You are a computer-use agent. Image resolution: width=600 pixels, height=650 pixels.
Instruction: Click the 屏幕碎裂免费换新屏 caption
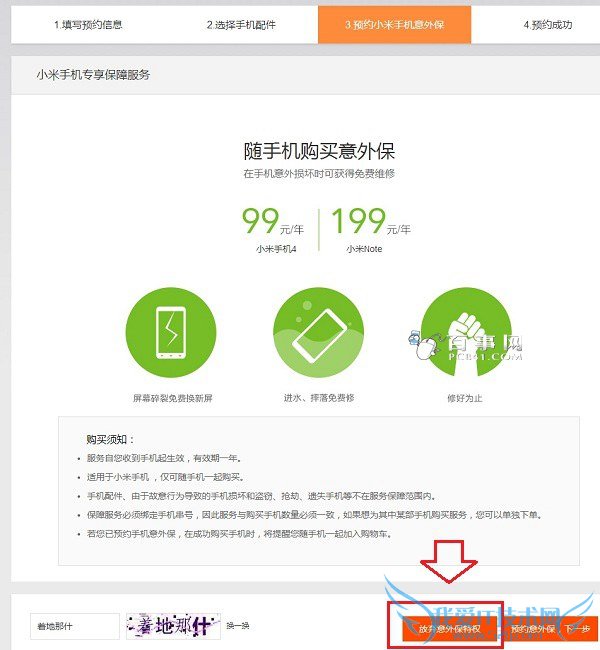coord(172,398)
